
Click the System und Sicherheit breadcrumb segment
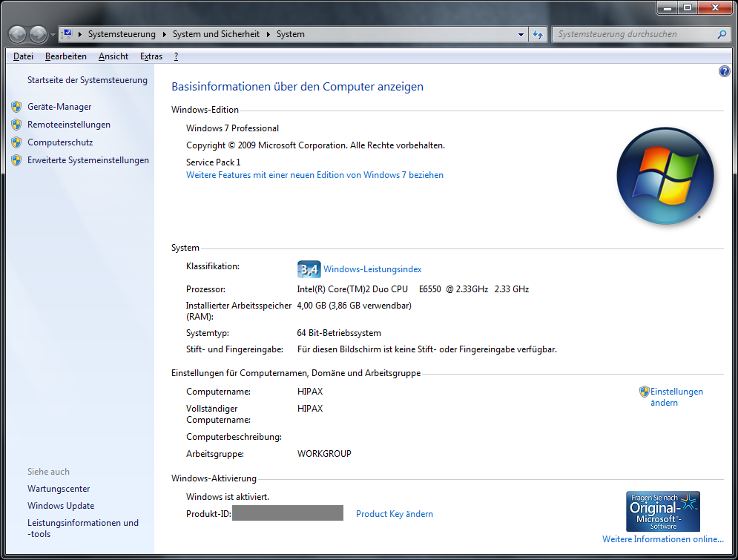click(216, 34)
